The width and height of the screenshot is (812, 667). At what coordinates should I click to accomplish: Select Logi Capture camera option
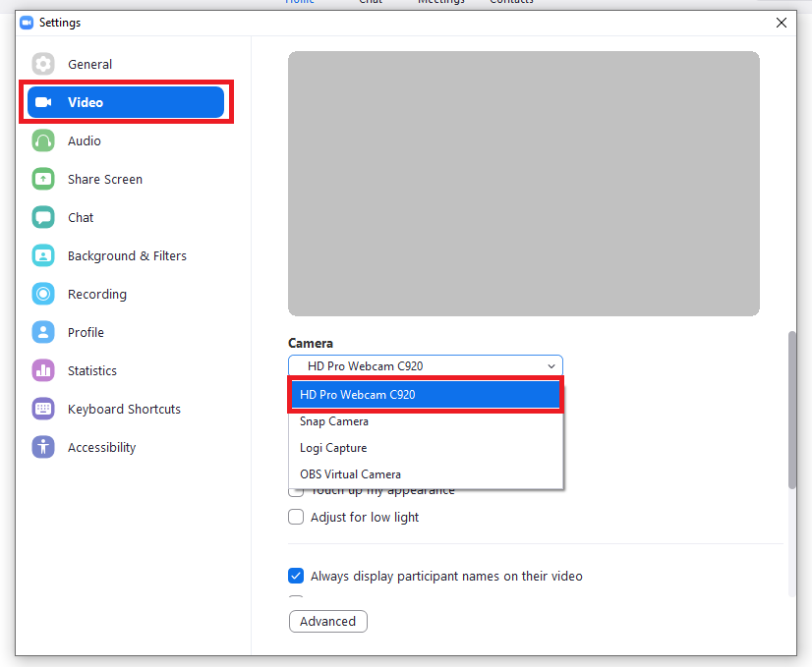point(425,448)
